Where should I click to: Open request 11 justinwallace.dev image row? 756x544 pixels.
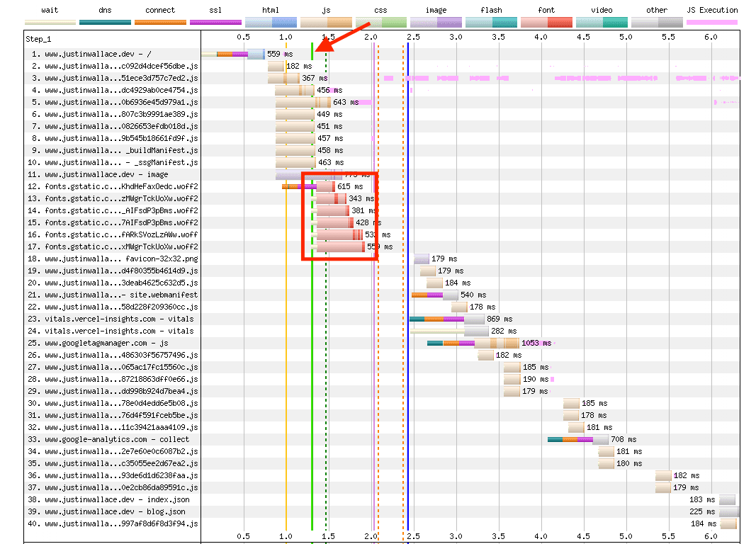[99, 174]
